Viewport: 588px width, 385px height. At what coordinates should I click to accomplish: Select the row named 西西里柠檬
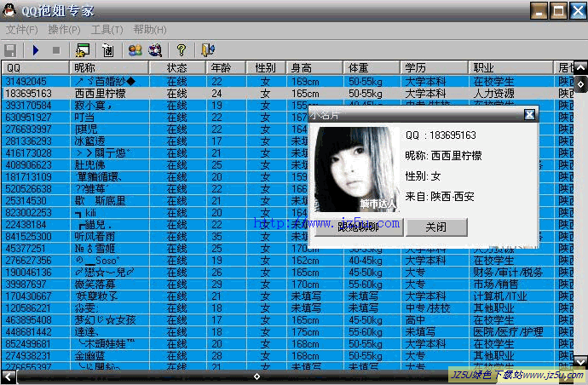288,94
